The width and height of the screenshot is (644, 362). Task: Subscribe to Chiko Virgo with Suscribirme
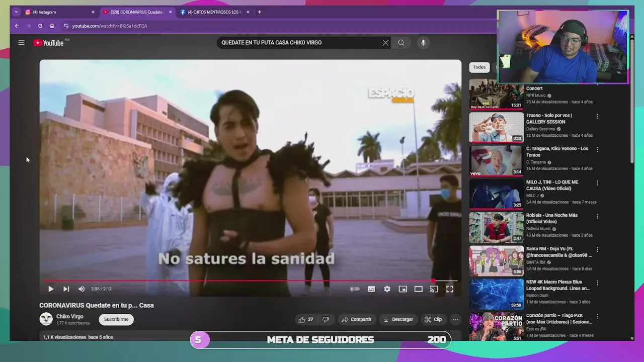tap(116, 319)
